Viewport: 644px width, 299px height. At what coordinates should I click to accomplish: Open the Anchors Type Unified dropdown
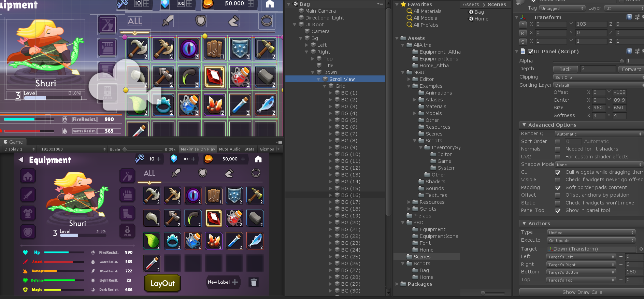pos(591,232)
